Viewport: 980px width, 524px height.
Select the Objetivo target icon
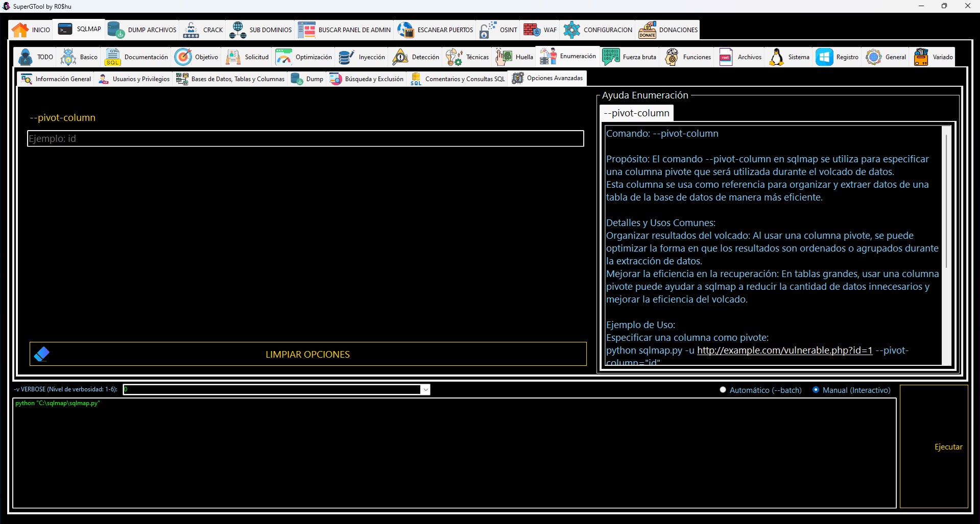183,57
